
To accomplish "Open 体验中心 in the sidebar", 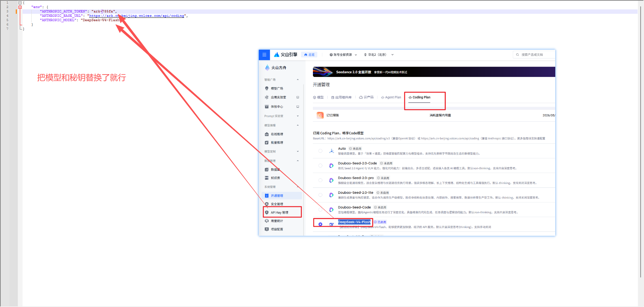I will tap(277, 107).
